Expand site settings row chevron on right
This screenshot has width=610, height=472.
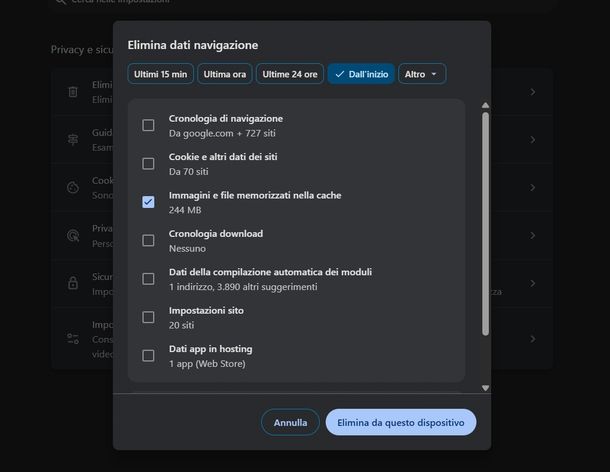[533, 339]
